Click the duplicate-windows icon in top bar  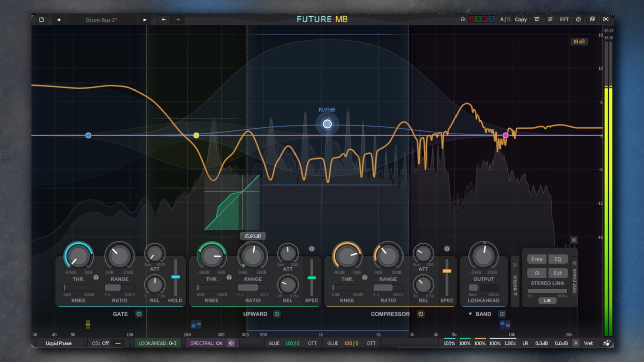click(x=592, y=19)
